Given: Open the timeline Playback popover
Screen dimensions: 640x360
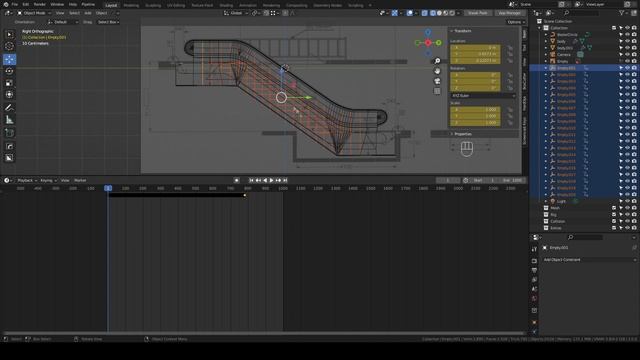Looking at the screenshot, I should click(x=27, y=180).
